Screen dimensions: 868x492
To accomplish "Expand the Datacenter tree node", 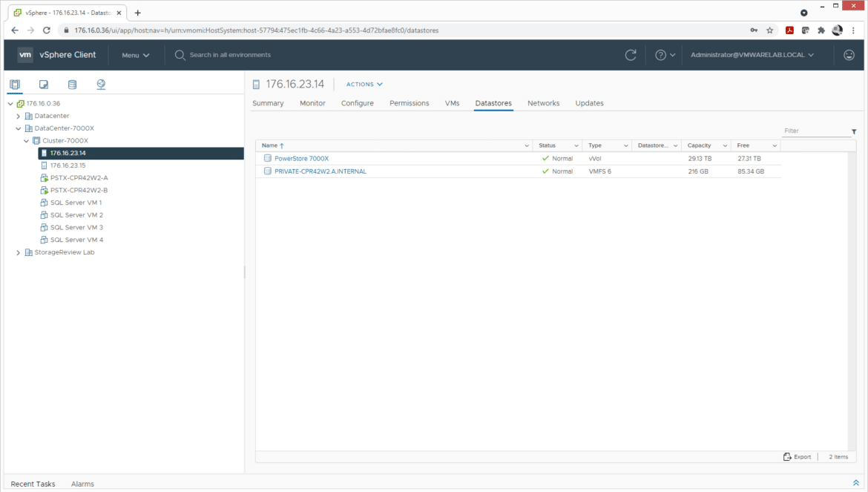I will (x=19, y=117).
